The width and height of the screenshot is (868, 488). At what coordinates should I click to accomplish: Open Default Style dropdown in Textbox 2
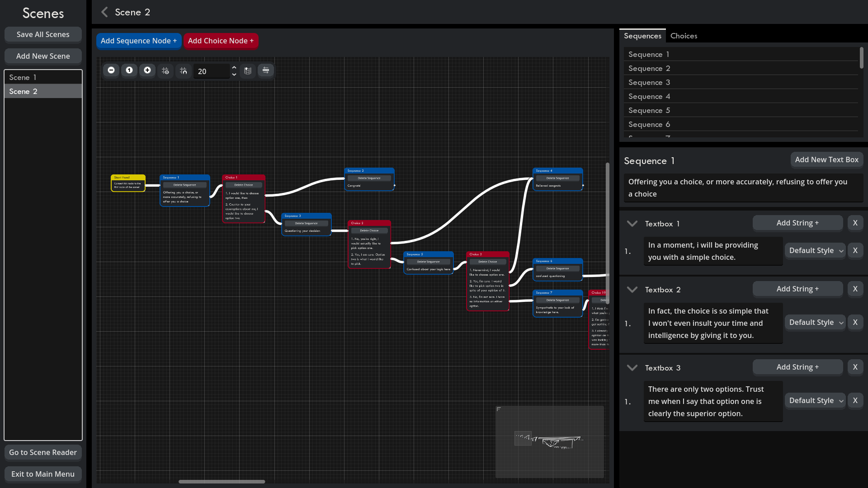pyautogui.click(x=815, y=322)
